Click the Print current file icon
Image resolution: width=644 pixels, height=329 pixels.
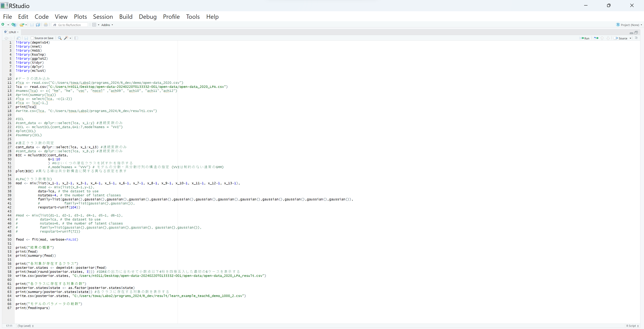click(46, 25)
